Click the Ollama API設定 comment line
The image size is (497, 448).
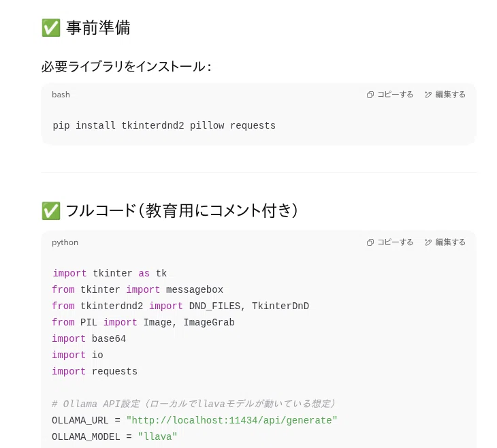[x=193, y=404]
